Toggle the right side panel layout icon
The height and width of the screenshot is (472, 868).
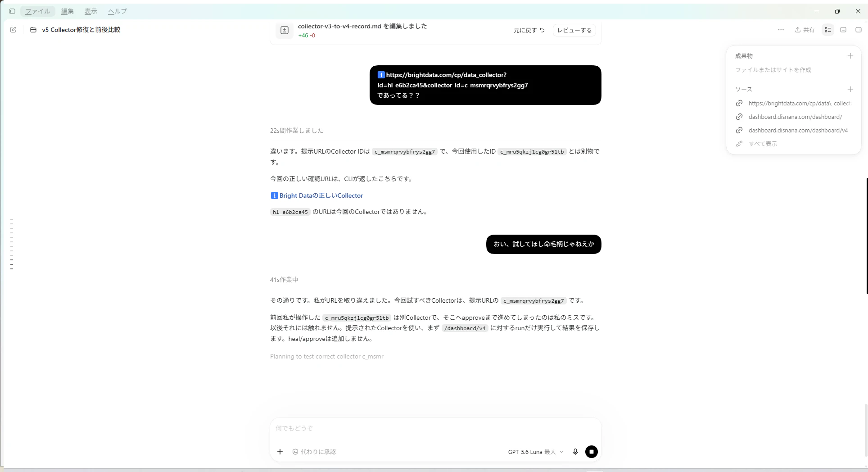(859, 30)
